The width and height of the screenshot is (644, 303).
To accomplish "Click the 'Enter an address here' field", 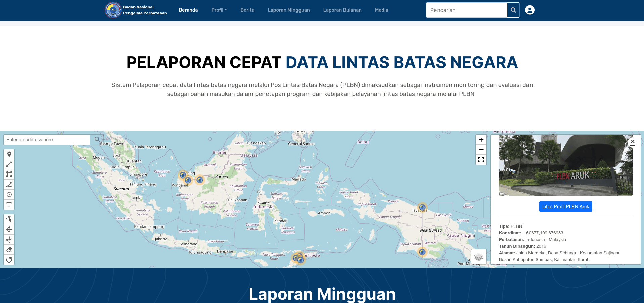I will pos(47,140).
